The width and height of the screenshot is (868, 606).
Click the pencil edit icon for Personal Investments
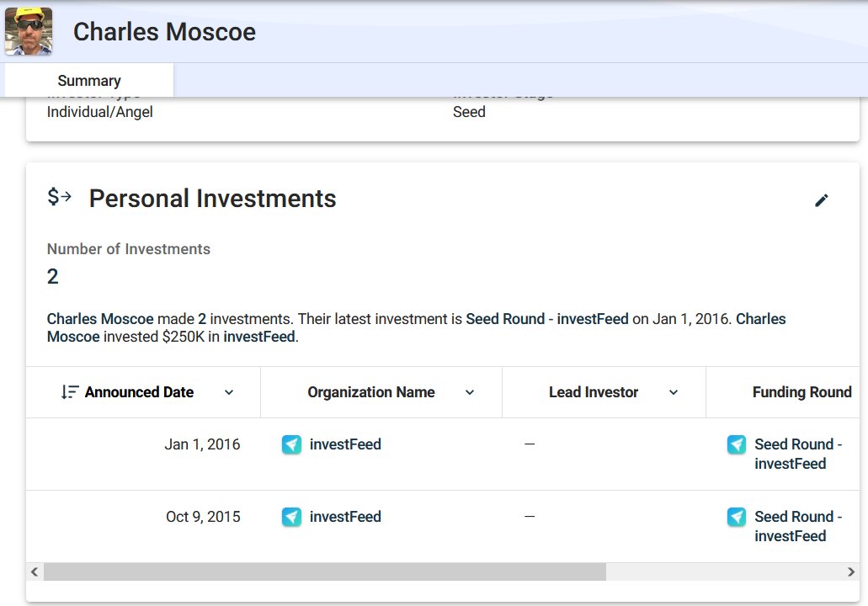pos(822,200)
